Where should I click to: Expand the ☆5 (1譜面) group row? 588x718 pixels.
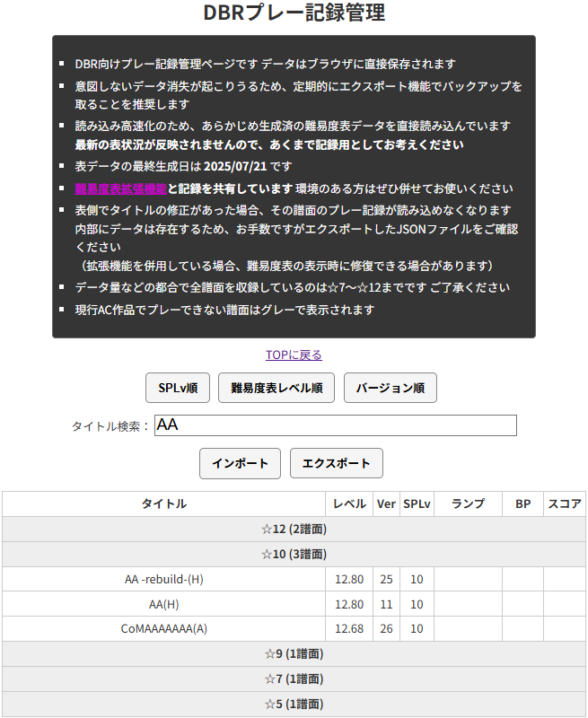294,704
